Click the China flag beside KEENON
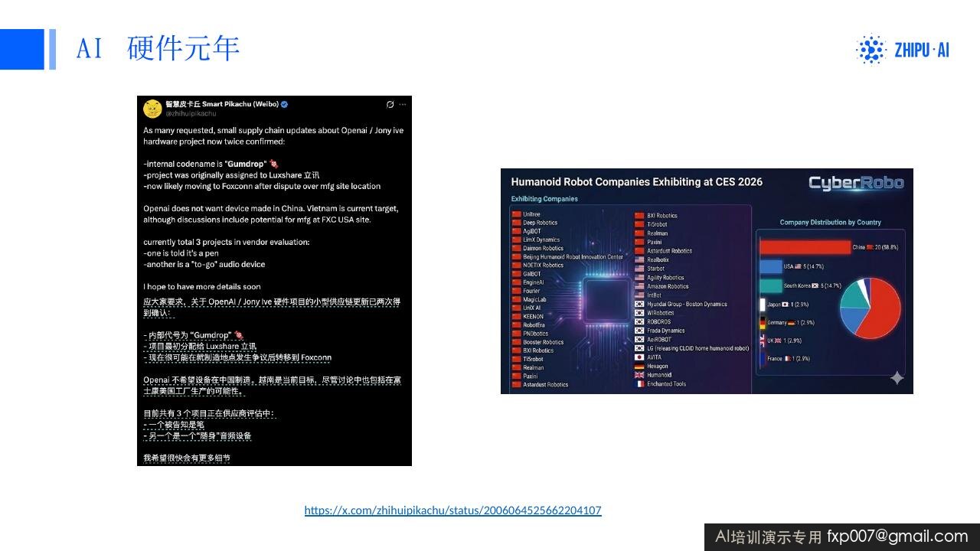The width and height of the screenshot is (980, 551). [x=516, y=316]
